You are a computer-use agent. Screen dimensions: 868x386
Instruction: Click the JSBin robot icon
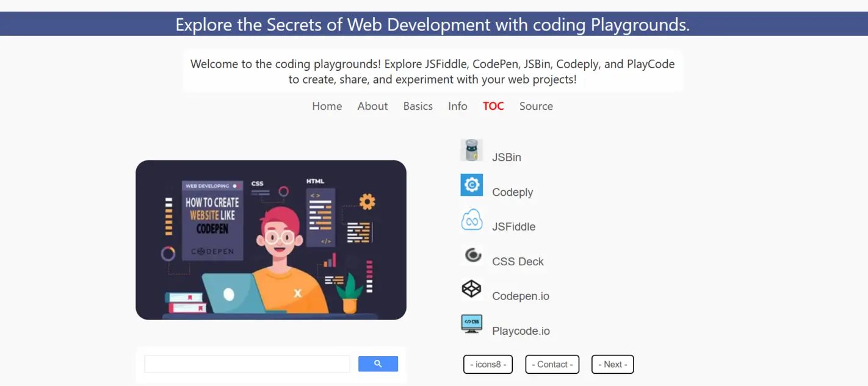[x=471, y=150]
